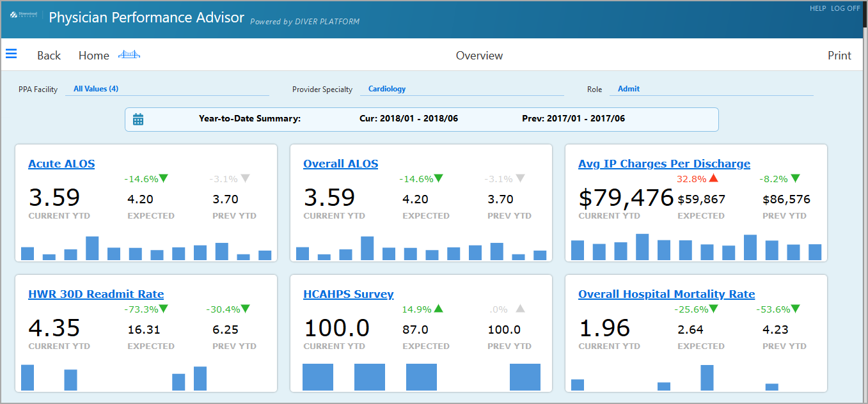868x404 pixels.
Task: Open the hamburger menu icon
Action: click(x=12, y=54)
